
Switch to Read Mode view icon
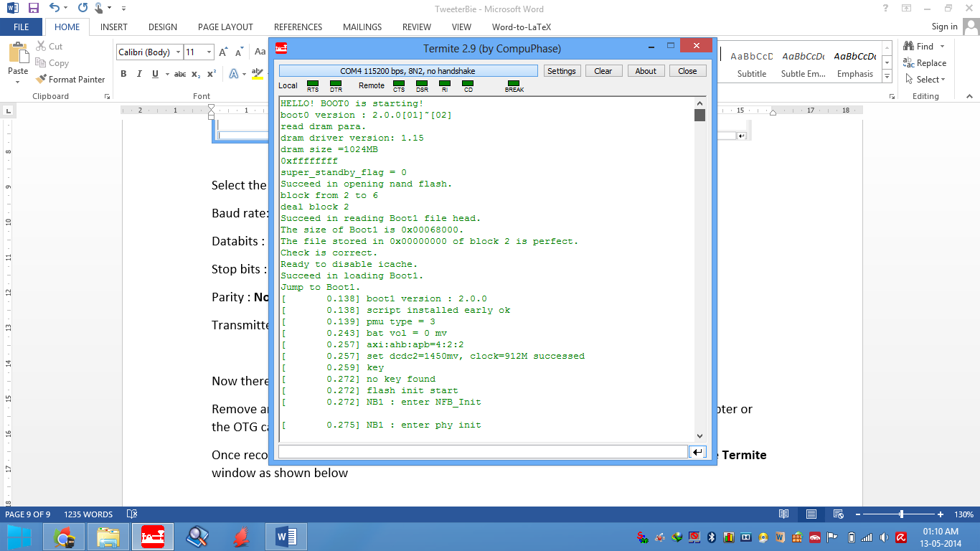tap(784, 514)
